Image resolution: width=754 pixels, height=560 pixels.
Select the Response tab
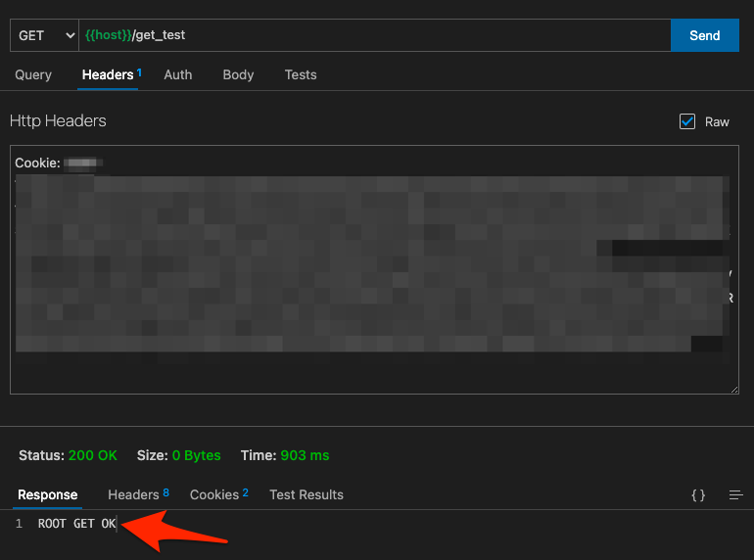click(x=48, y=494)
